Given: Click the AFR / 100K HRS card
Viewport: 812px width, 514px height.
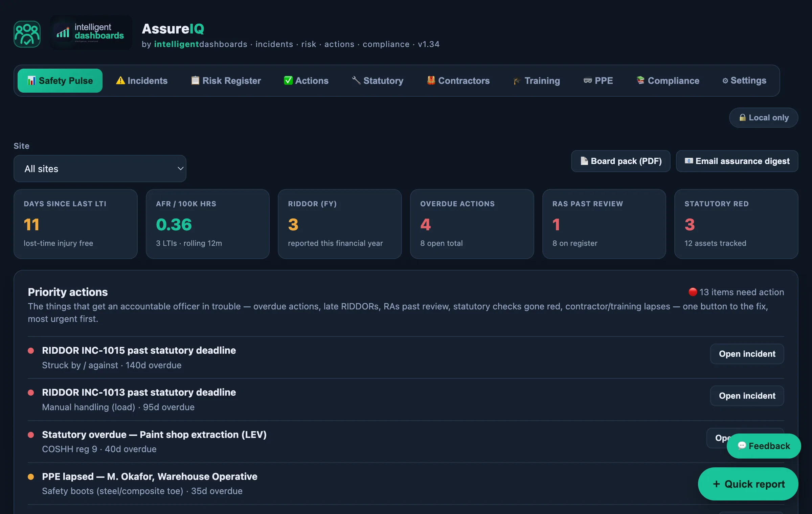Looking at the screenshot, I should pyautogui.click(x=208, y=224).
